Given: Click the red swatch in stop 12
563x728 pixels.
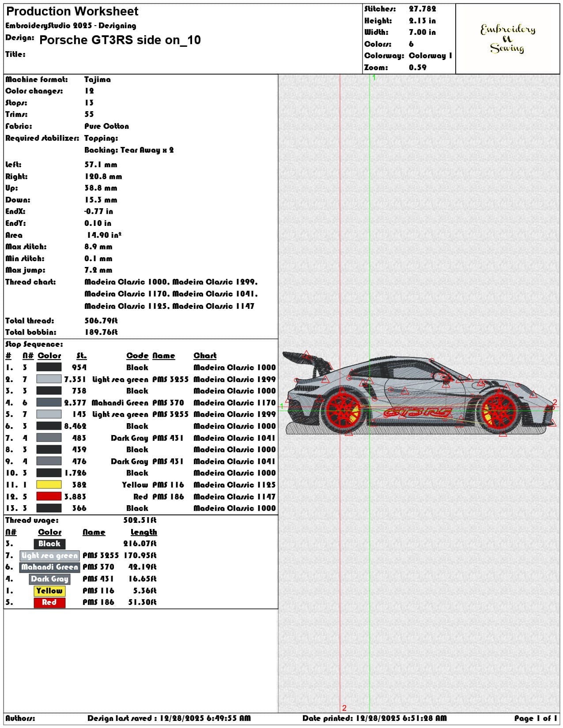Looking at the screenshot, I should pyautogui.click(x=49, y=496).
